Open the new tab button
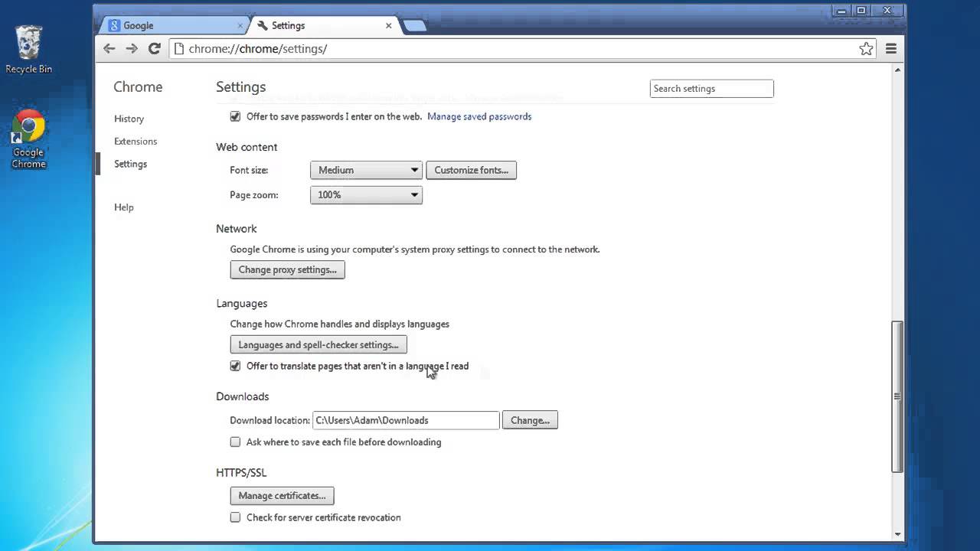Image resolution: width=980 pixels, height=551 pixels. [414, 26]
